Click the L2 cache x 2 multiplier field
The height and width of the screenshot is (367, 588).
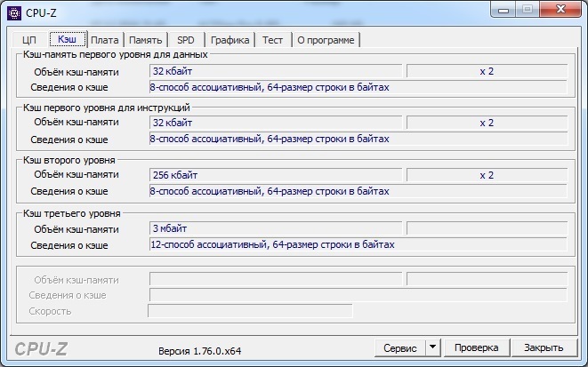tap(486, 175)
